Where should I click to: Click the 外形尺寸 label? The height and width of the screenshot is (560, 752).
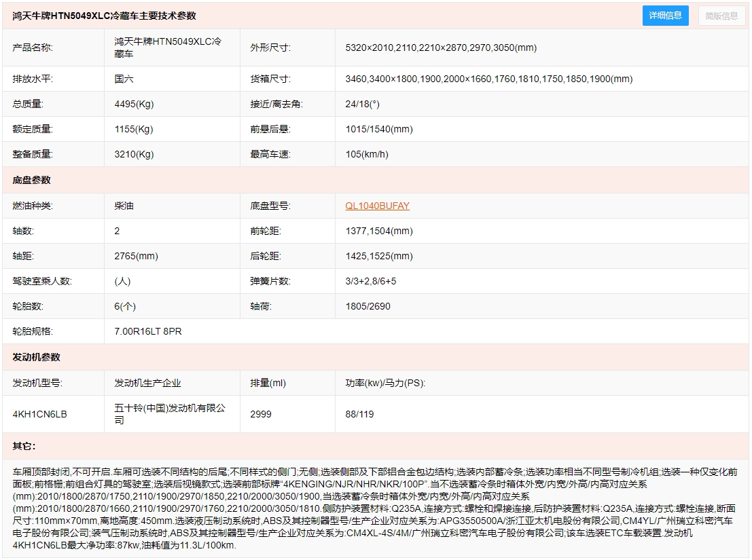270,48
